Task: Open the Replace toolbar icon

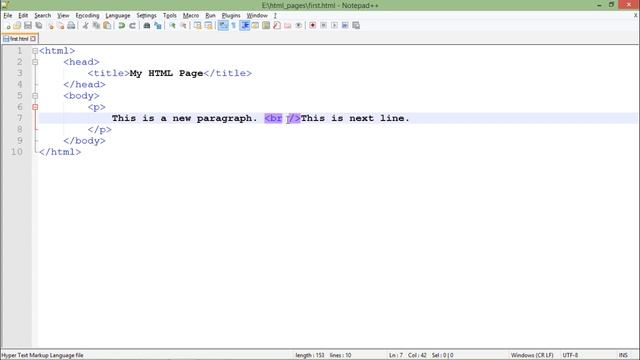Action: tap(158, 26)
